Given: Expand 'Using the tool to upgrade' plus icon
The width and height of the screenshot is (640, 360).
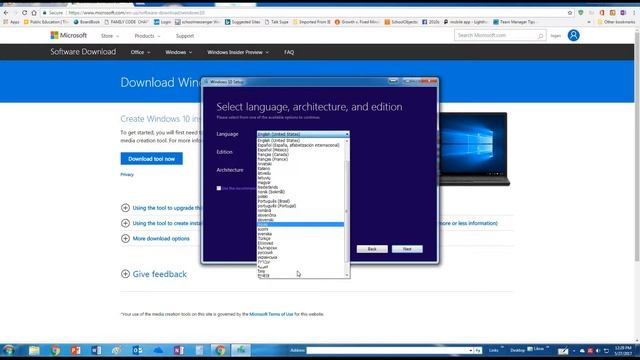Looking at the screenshot, I should pos(125,208).
